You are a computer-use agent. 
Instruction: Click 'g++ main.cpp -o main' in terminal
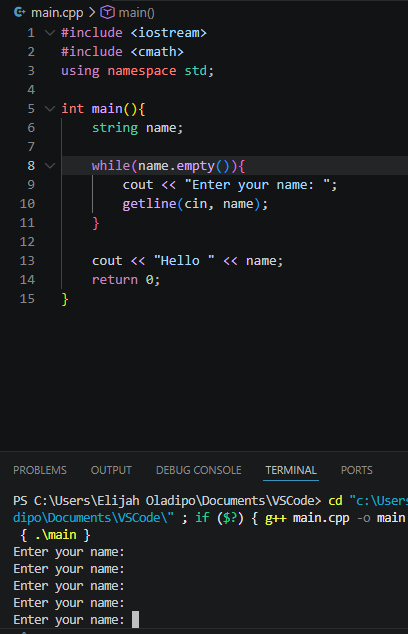335,518
